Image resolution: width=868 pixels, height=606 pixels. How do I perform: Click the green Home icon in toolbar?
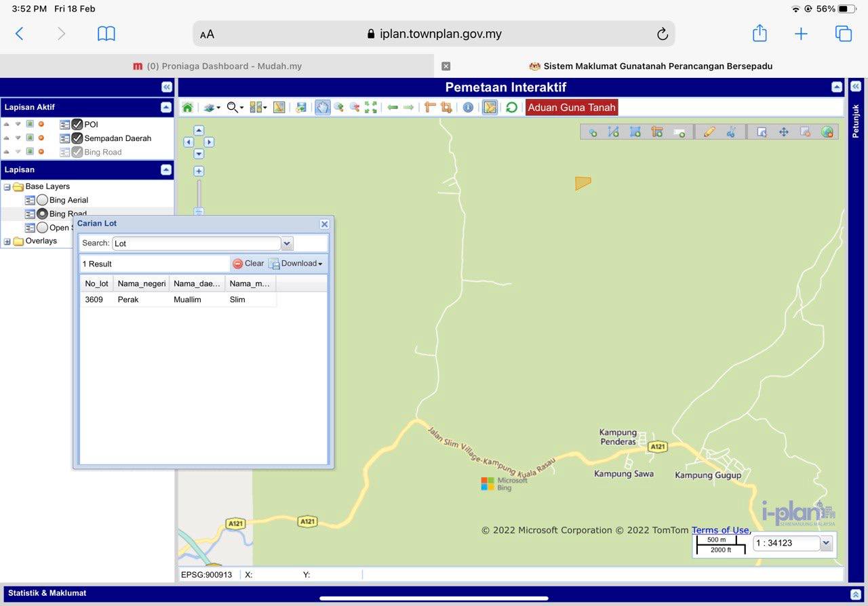(x=188, y=107)
